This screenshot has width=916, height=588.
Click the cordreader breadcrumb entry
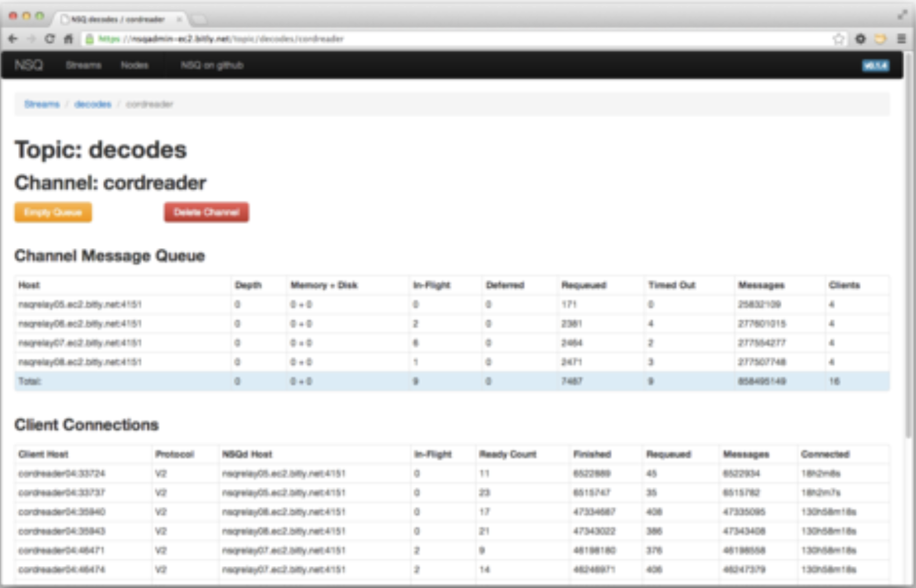click(x=150, y=104)
